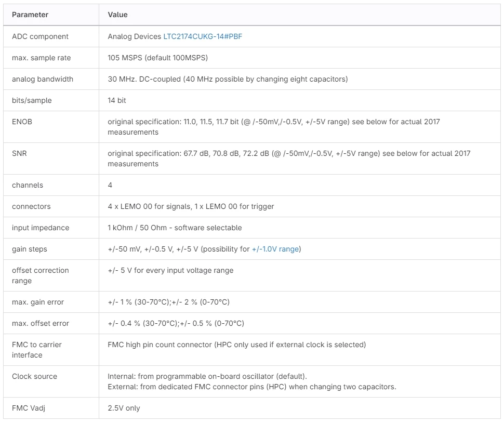Select the ENOB parameter label
This screenshot has width=504, height=422.
pos(22,122)
